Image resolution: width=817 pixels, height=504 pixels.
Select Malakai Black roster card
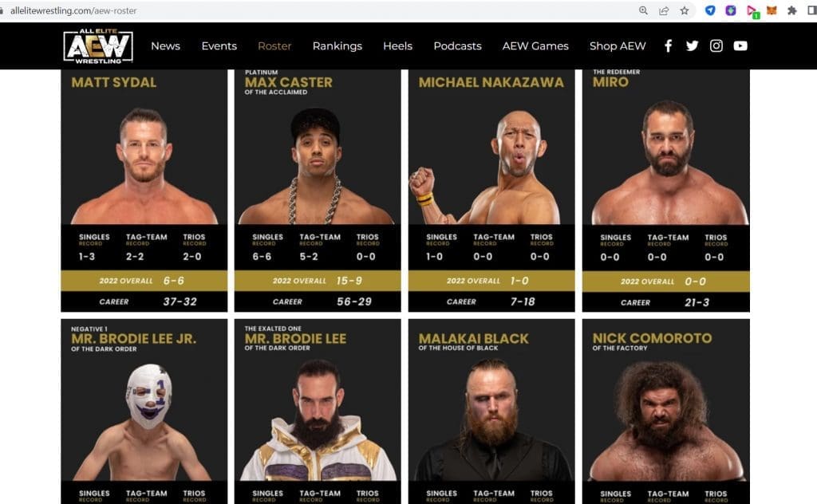491,411
